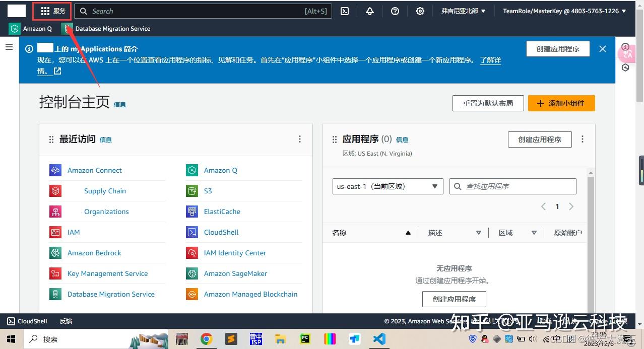Click the Key Management Service icon

55,273
